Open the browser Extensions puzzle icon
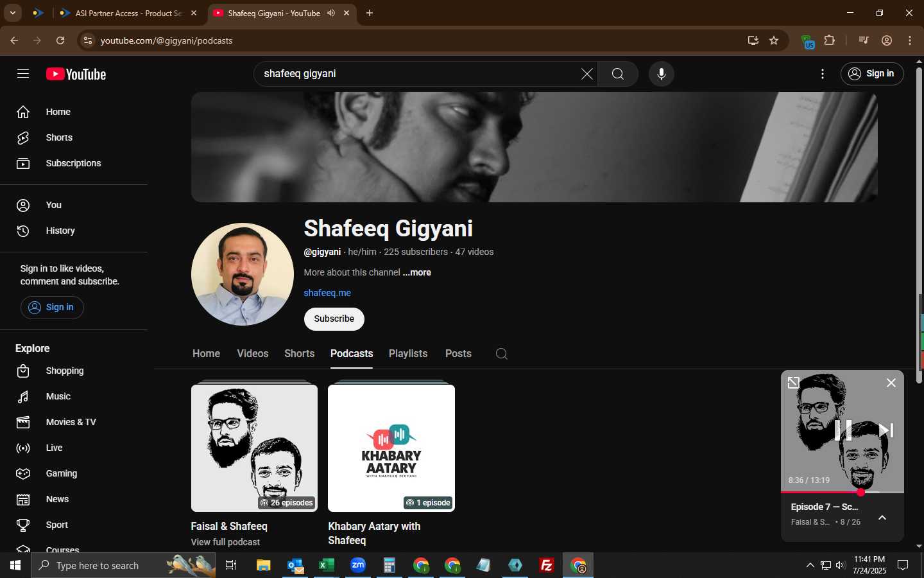 tap(829, 40)
